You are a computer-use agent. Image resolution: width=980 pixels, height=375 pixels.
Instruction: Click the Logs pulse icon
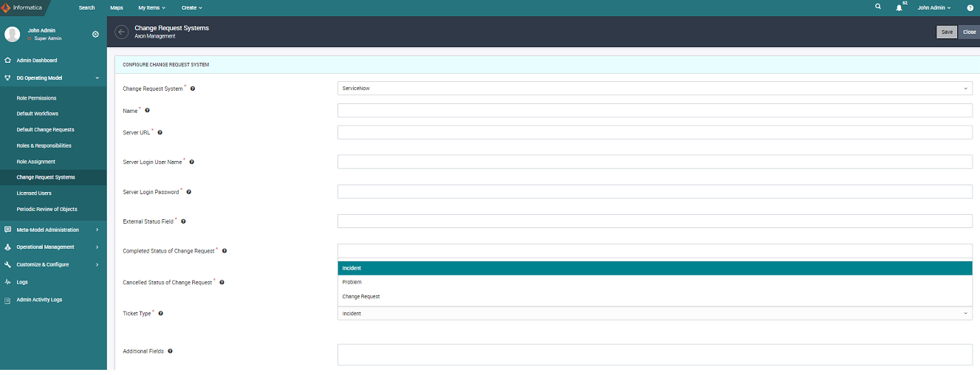(7, 282)
